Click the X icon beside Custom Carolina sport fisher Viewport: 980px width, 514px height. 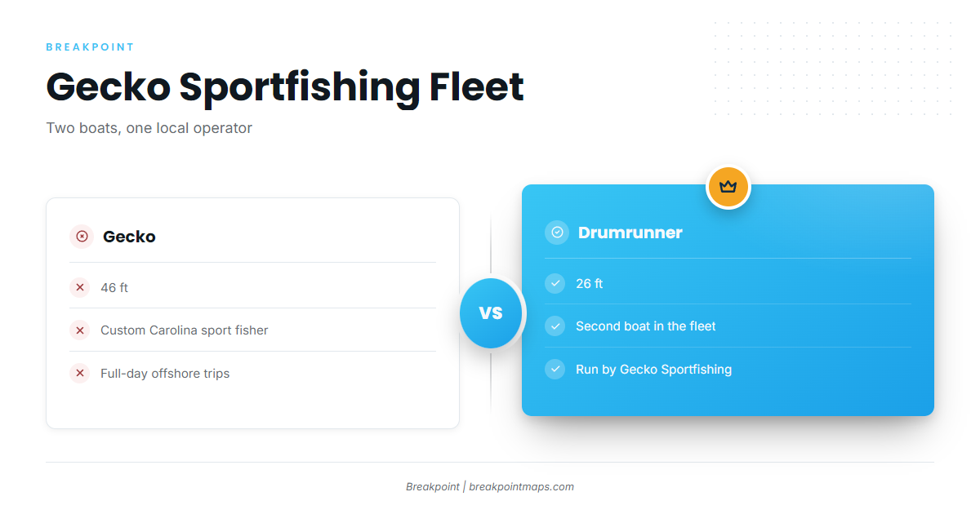(80, 330)
